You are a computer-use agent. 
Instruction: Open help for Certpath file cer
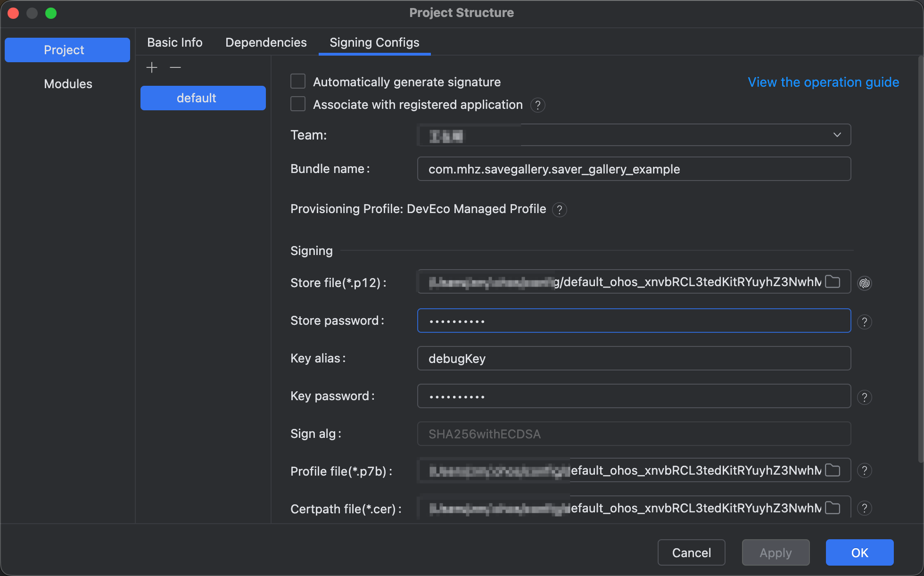pyautogui.click(x=865, y=508)
